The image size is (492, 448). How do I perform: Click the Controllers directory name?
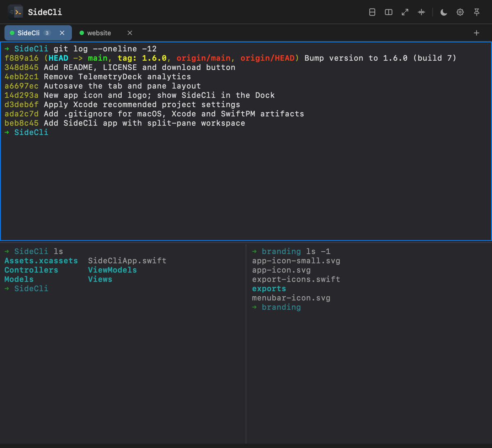pos(31,270)
